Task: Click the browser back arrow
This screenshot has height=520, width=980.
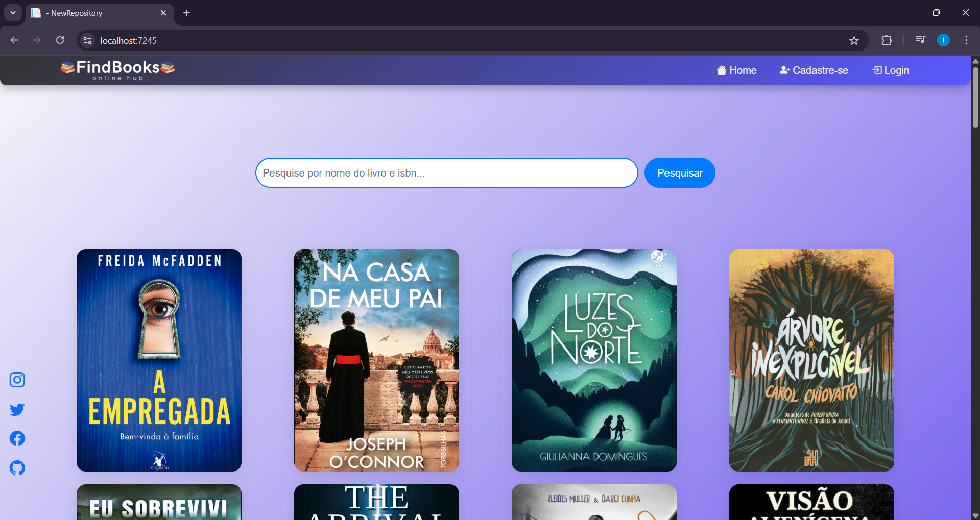Action: click(x=14, y=40)
